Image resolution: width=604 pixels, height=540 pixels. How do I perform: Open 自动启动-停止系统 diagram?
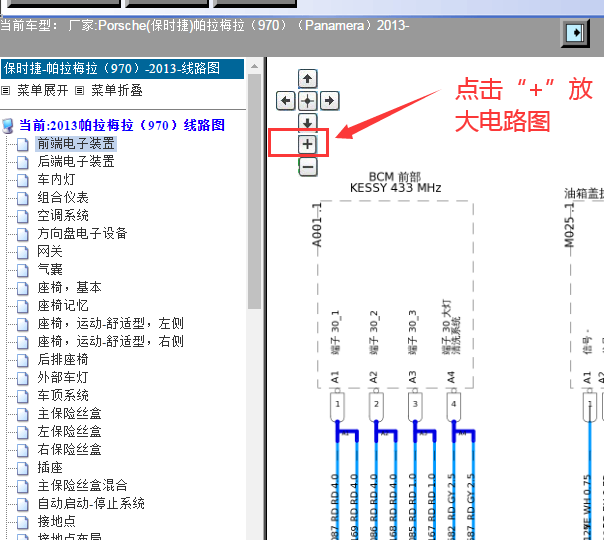[x=91, y=504]
